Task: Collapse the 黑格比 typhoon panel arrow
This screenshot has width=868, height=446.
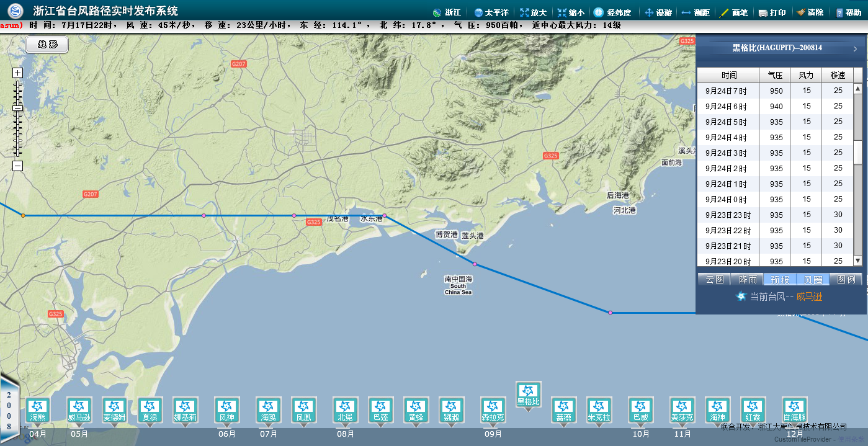Action: click(855, 48)
